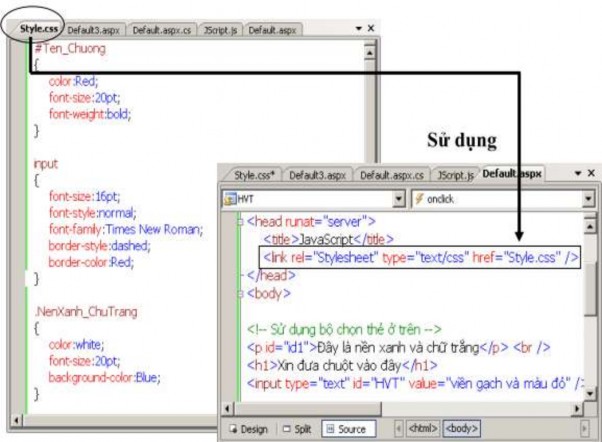This screenshot has width=602, height=442.
Task: Select the JScript.js tab in the front window
Action: point(455,175)
